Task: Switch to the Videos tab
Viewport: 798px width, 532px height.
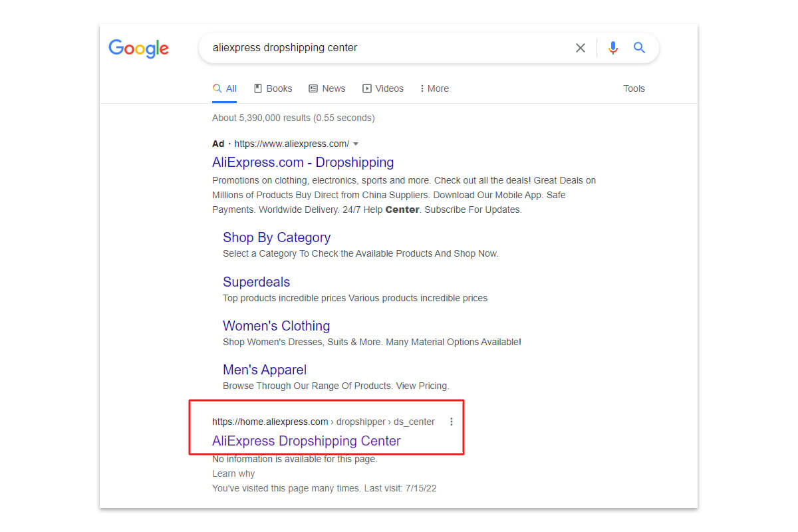Action: 383,88
